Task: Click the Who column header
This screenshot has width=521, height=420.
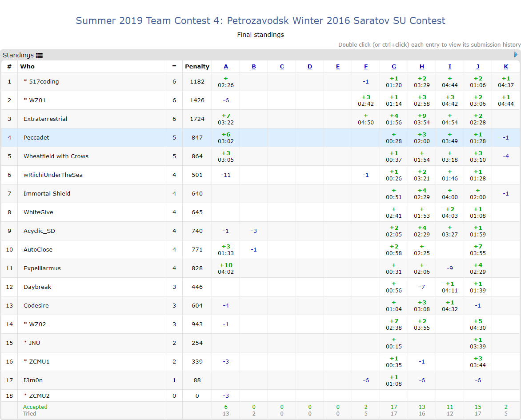Action: pos(28,67)
